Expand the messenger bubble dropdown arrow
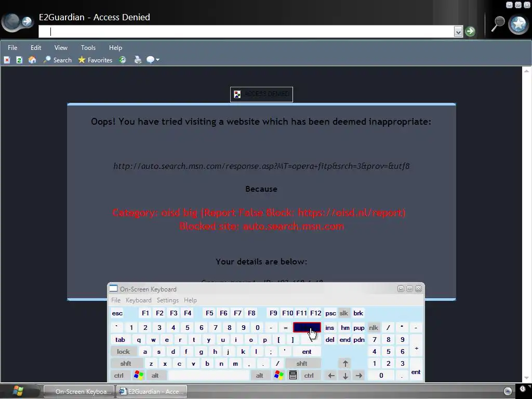The width and height of the screenshot is (532, 399). point(158,60)
